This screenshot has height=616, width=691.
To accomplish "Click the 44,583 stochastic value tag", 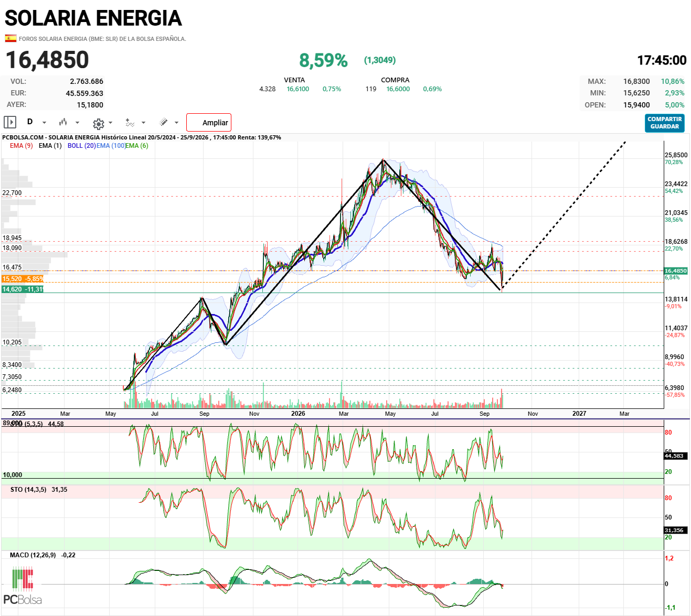I will tap(674, 456).
